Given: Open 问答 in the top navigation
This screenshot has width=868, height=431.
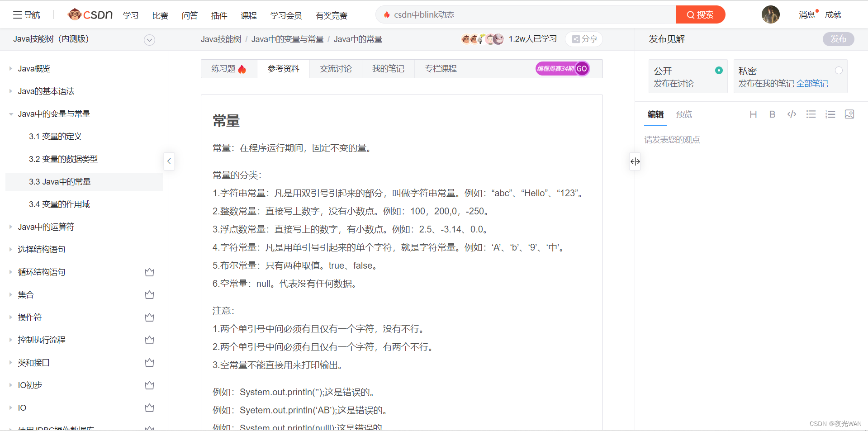Looking at the screenshot, I should point(190,15).
